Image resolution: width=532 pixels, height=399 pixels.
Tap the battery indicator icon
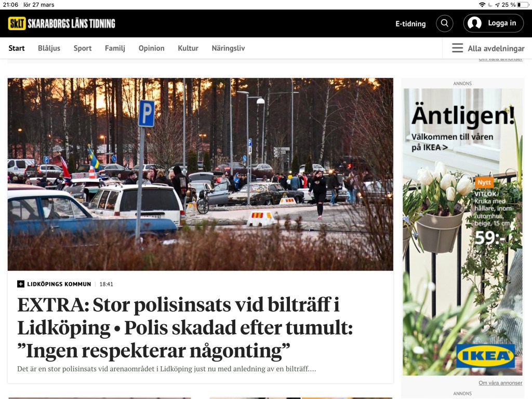tap(523, 5)
